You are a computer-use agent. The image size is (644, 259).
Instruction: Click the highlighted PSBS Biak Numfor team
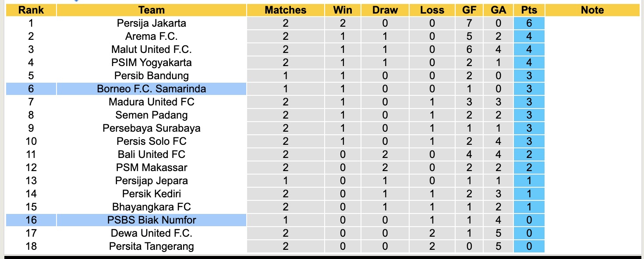151,220
